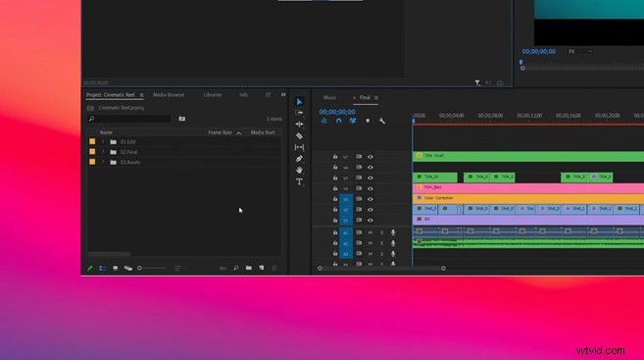644x360 pixels.
Task: Open the Info tab
Action: pos(243,95)
